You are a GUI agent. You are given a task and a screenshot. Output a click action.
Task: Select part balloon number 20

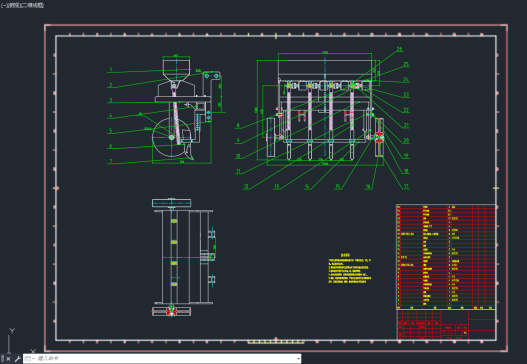click(x=406, y=140)
